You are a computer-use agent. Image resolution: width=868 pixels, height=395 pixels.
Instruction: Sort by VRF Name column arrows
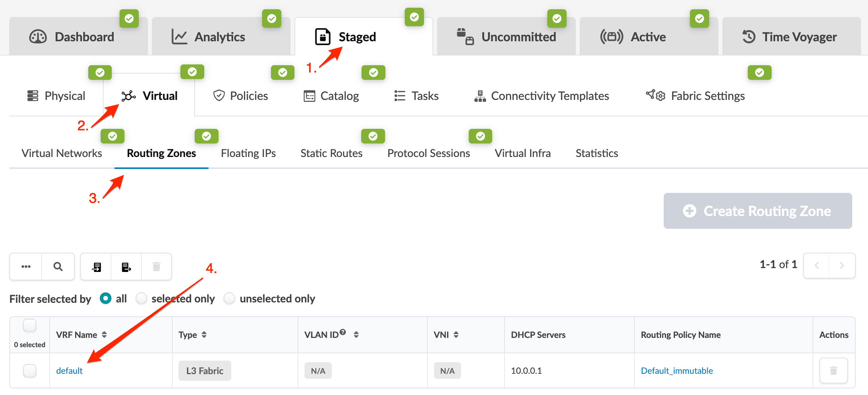(104, 335)
